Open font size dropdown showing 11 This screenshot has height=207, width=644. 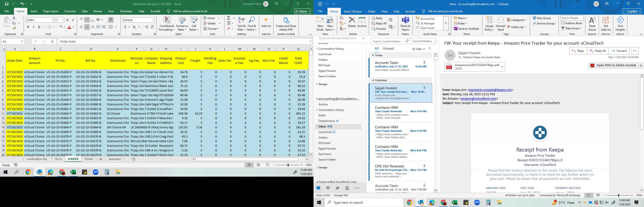[x=62, y=20]
